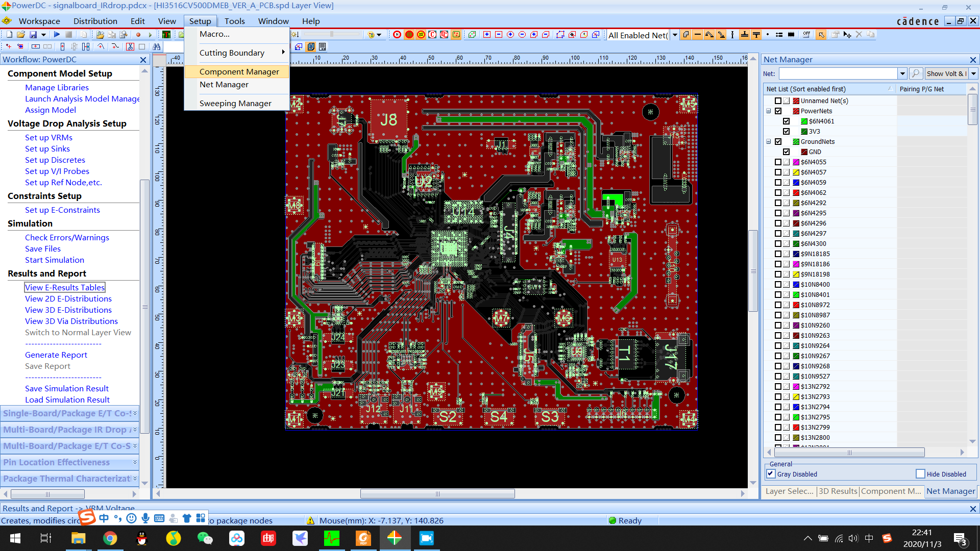Click the brightness slider in the toolbar
The image size is (980, 551).
pyautogui.click(x=332, y=35)
